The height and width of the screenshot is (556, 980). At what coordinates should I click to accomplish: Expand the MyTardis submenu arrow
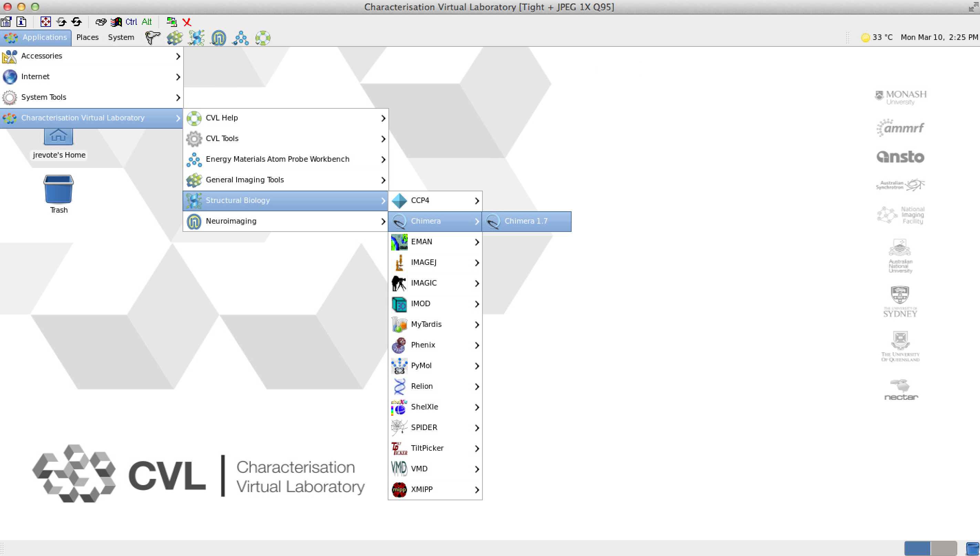pos(477,324)
